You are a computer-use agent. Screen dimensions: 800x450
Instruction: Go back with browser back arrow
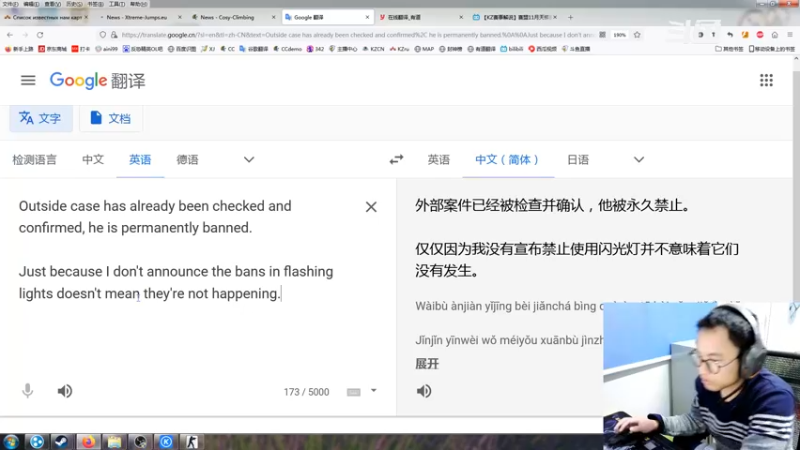[x=10, y=35]
